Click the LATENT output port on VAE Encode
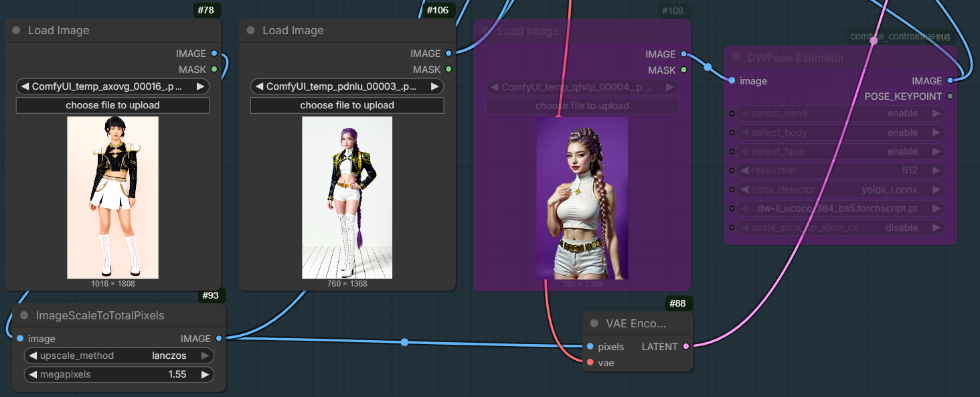The height and width of the screenshot is (397, 980). (x=685, y=347)
